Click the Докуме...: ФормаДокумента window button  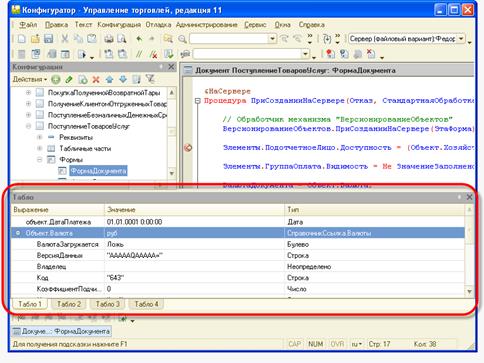61,331
